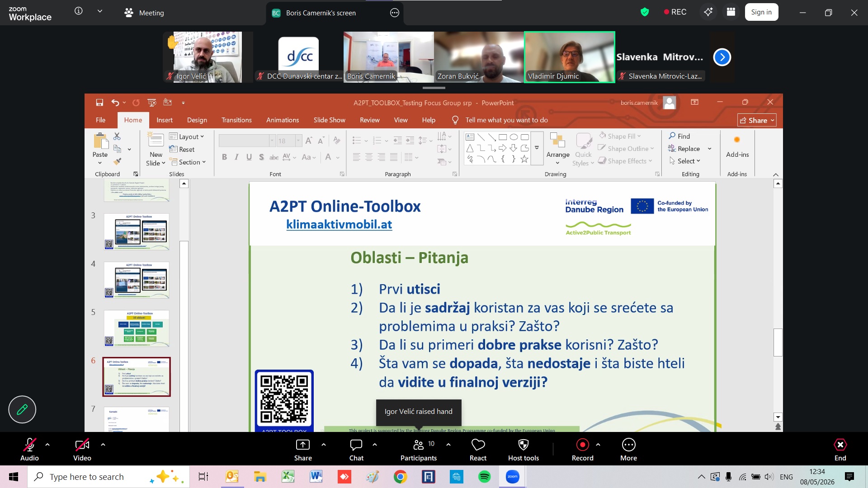Screen dimensions: 868x488
Task: Open the Meeting tab
Action: tap(144, 13)
